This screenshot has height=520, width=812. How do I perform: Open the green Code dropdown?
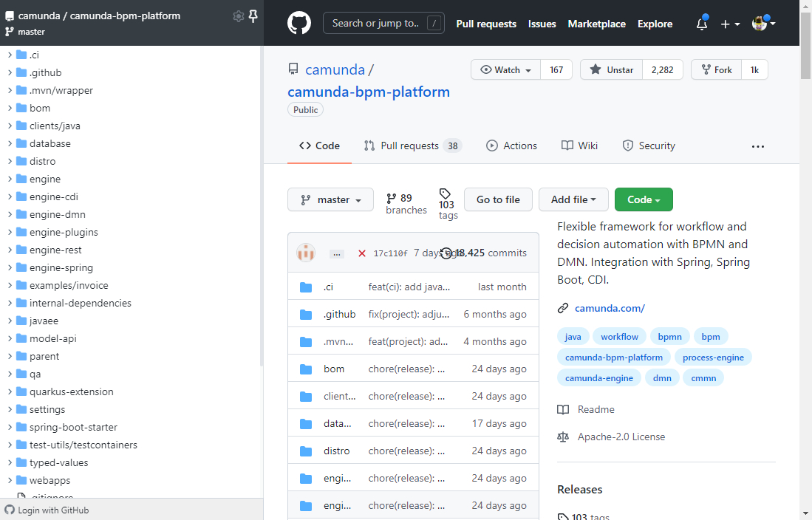click(x=644, y=199)
